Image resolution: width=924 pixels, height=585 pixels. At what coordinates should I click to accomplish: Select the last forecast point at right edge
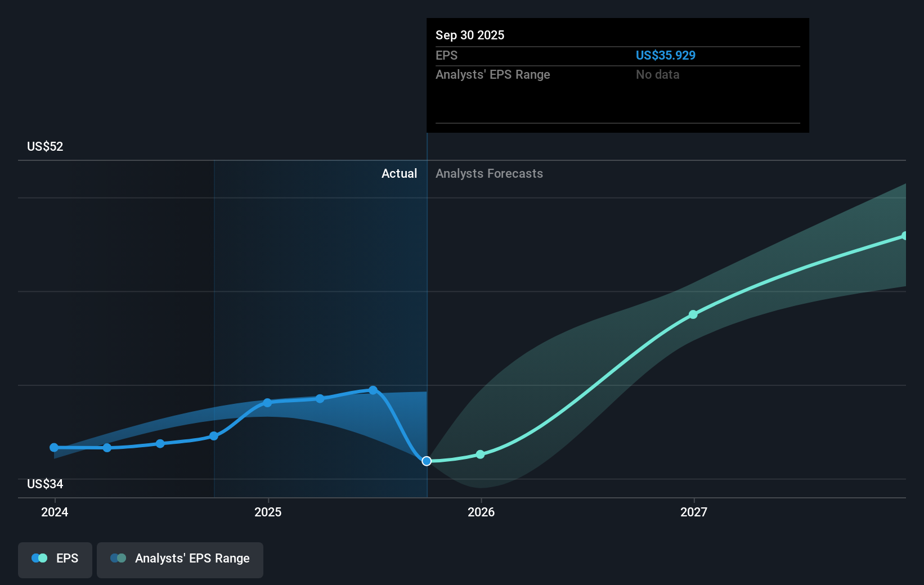[904, 236]
